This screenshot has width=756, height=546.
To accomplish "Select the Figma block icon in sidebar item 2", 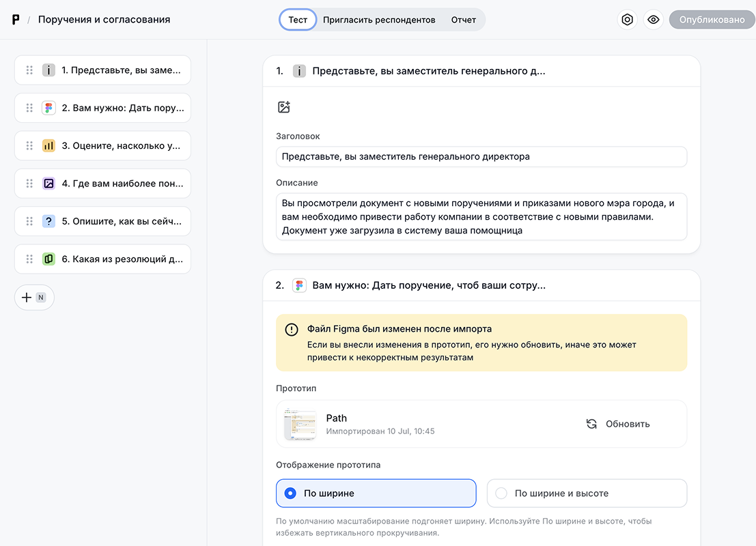I will coord(48,108).
